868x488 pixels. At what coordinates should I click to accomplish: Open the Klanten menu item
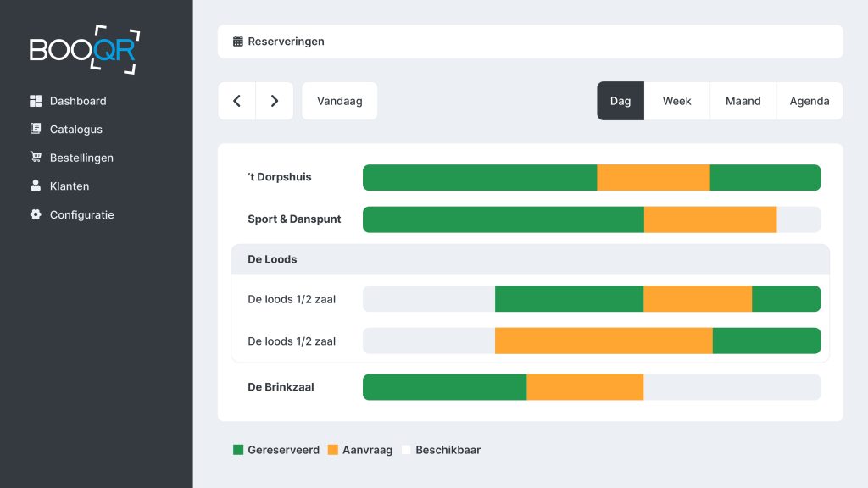[x=70, y=186]
